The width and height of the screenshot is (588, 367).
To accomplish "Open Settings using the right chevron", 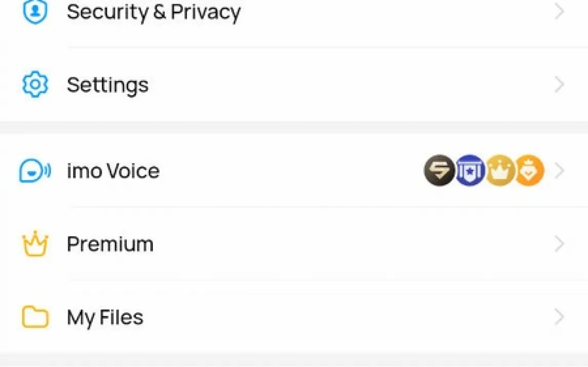I will click(x=559, y=84).
